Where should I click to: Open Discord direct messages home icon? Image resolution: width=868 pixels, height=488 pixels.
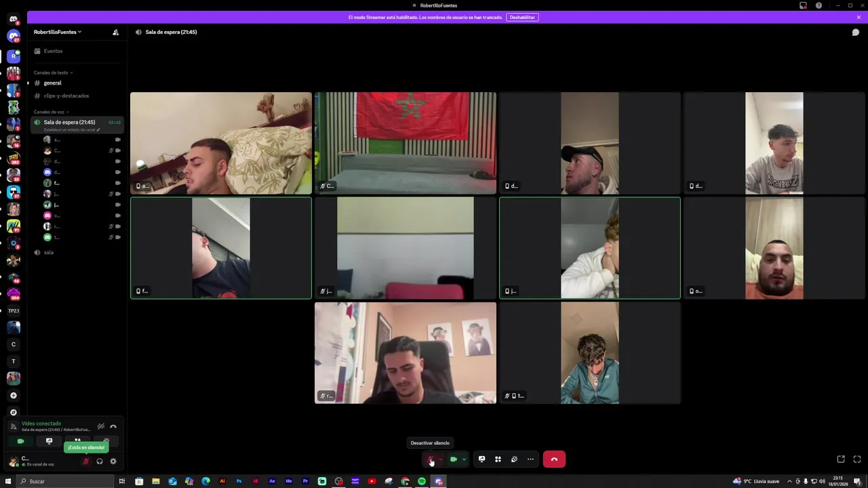(14, 19)
